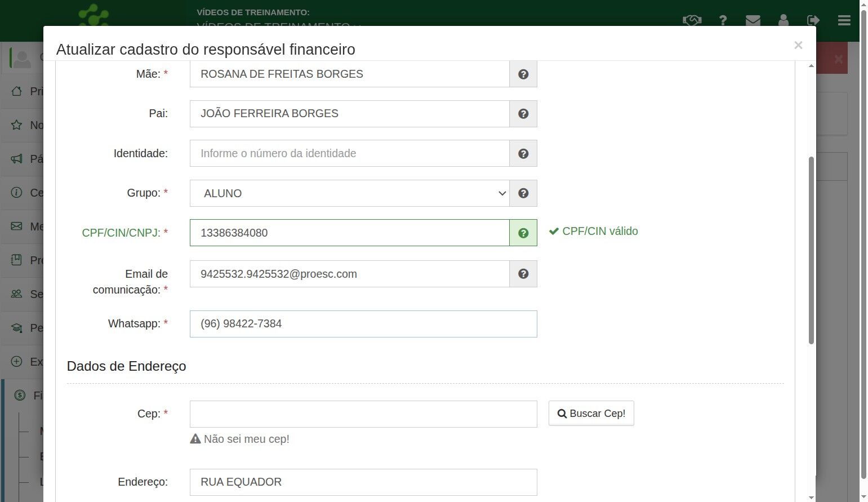The width and height of the screenshot is (868, 502).
Task: Click the modal's vertical scrollbar thumb
Action: (811, 250)
